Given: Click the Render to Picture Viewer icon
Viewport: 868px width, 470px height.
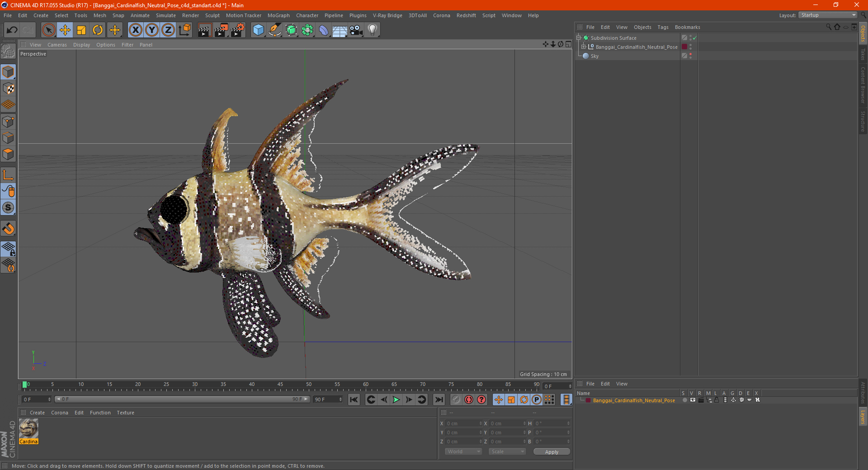Looking at the screenshot, I should [221, 30].
